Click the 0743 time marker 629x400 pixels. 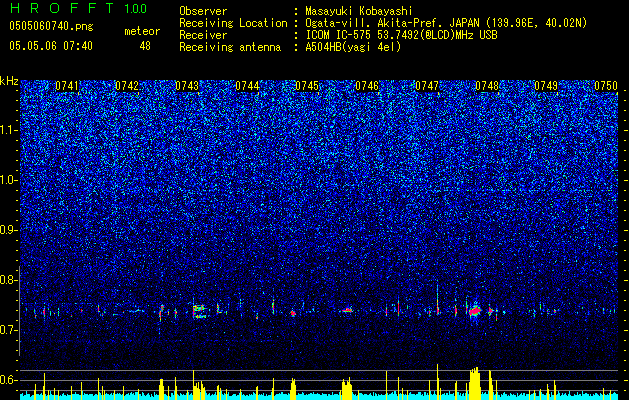187,86
